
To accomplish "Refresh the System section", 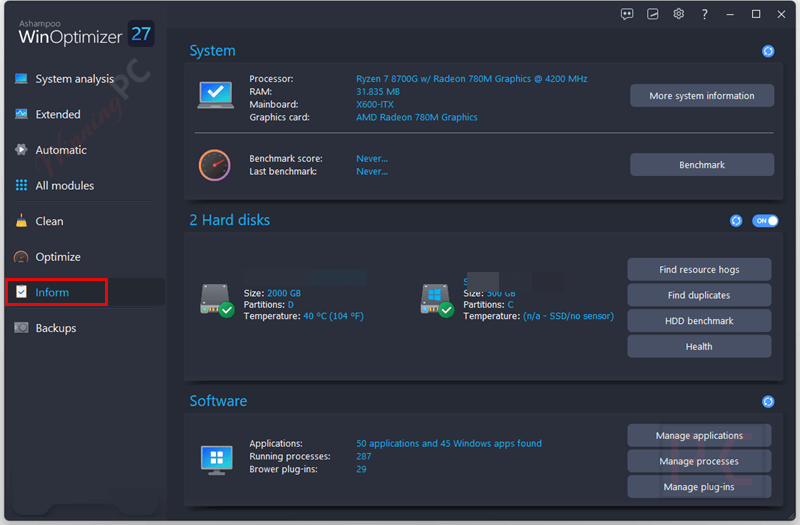I will (x=768, y=51).
